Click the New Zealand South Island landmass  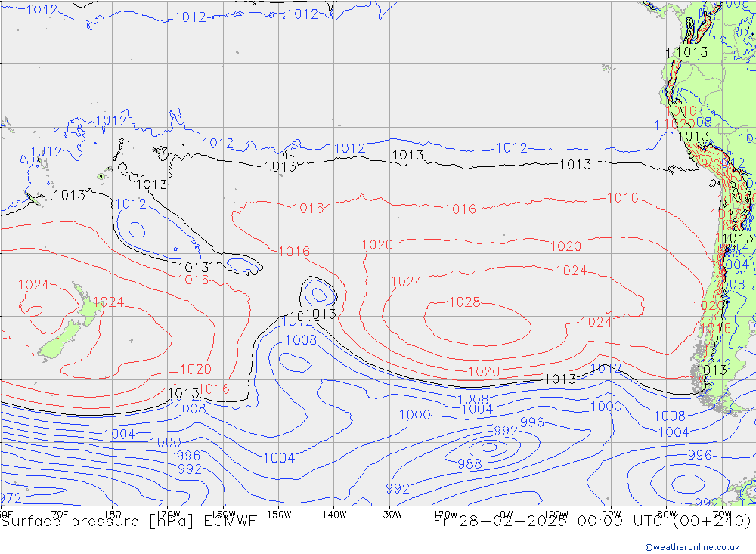(59, 341)
